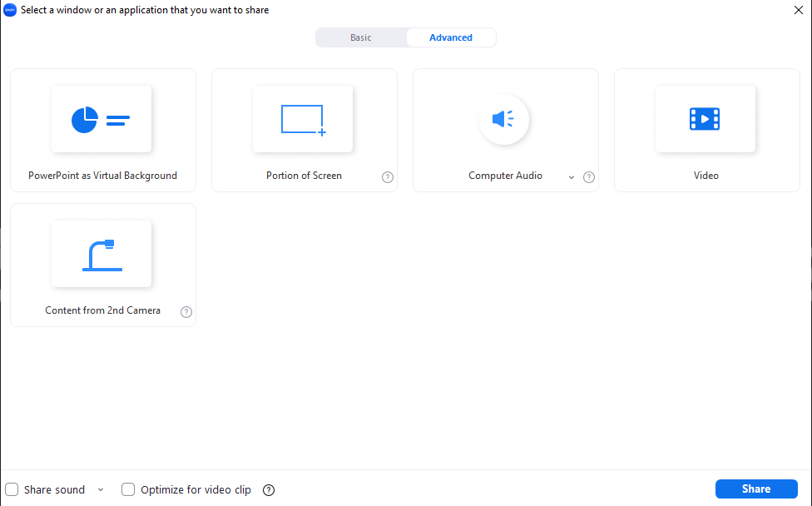The height and width of the screenshot is (506, 812).
Task: Click the help icon beside Portion of Screen
Action: (388, 176)
